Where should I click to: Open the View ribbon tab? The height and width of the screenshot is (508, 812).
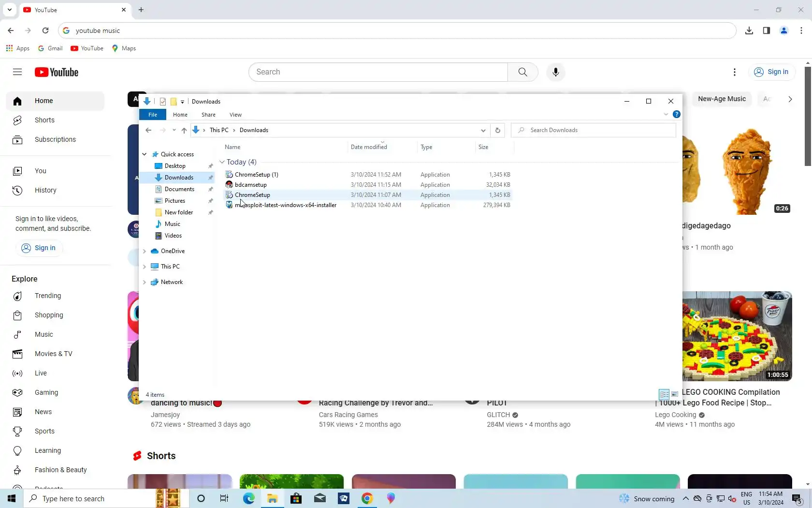[x=235, y=115]
